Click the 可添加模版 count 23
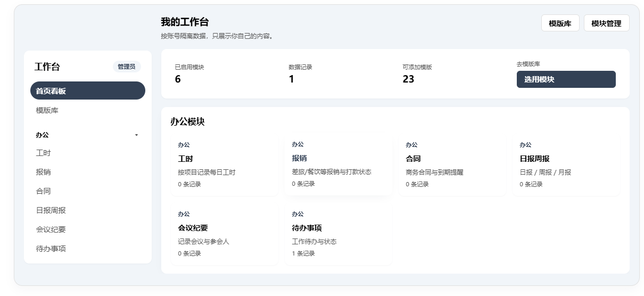 coord(408,79)
